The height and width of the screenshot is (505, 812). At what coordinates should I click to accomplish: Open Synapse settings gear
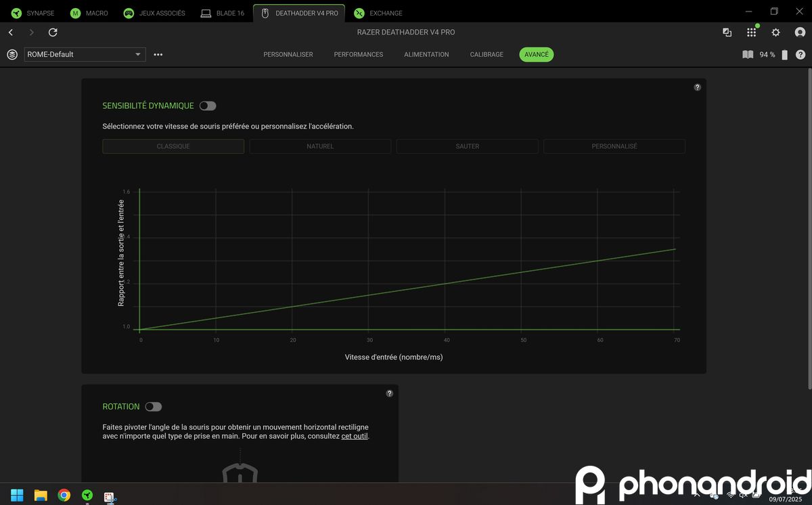[x=775, y=32]
